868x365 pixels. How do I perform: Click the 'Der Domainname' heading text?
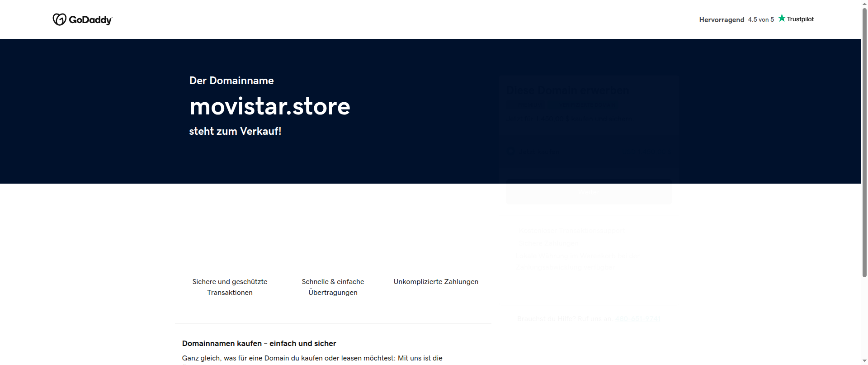[231, 81]
